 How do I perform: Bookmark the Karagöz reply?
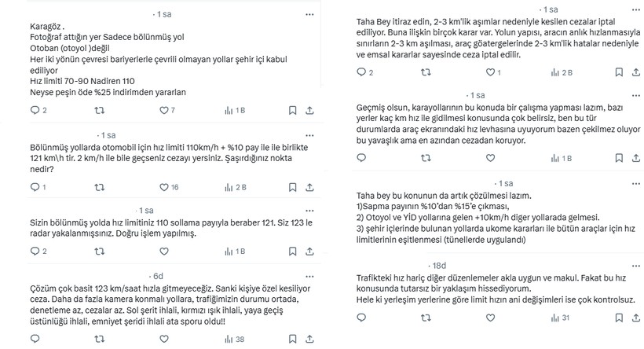pyautogui.click(x=291, y=110)
